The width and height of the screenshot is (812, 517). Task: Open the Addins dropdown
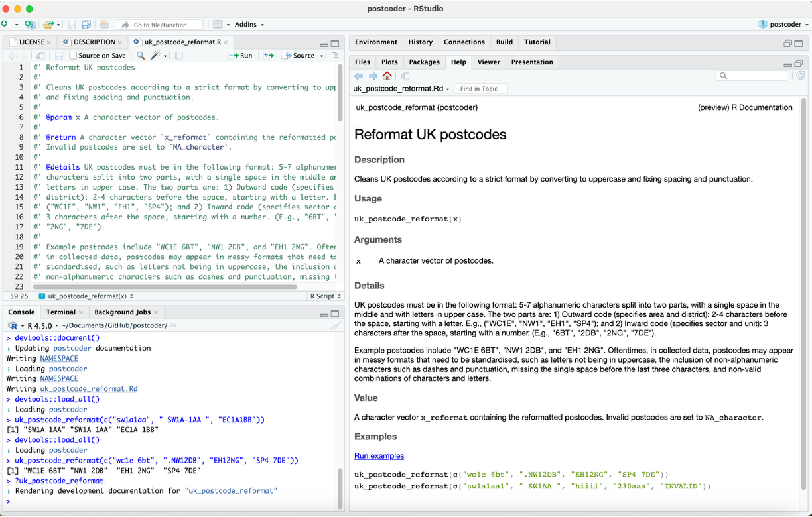[249, 24]
